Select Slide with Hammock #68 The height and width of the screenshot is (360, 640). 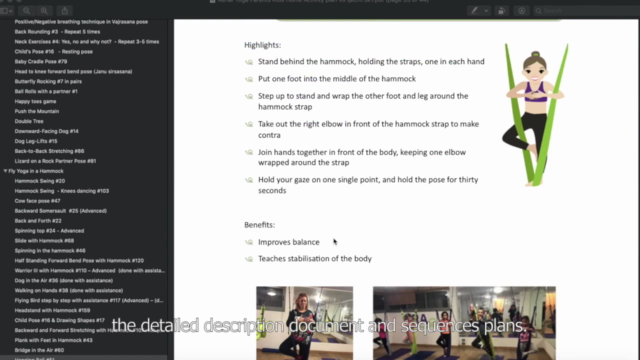tap(44, 241)
